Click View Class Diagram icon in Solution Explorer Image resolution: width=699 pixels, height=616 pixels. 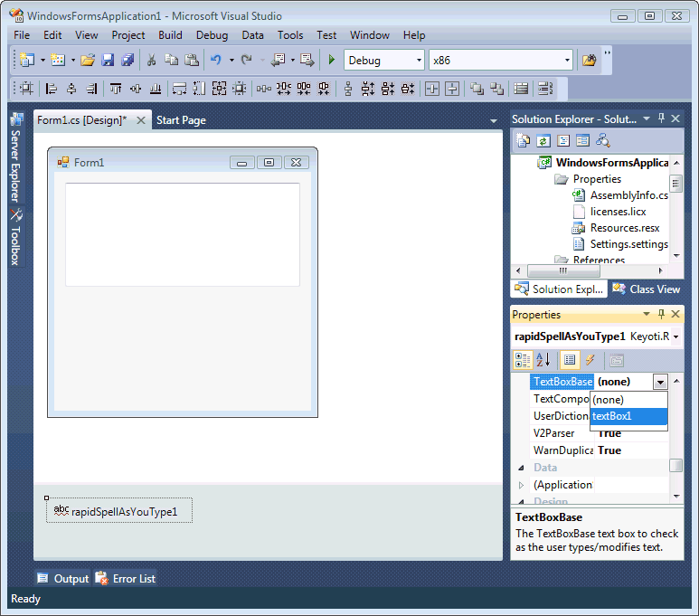(x=603, y=141)
